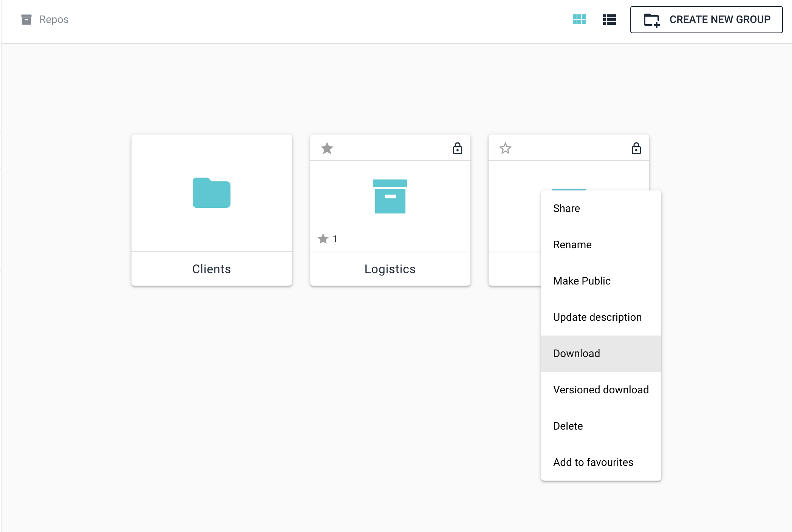The width and height of the screenshot is (792, 532).
Task: Switch to grid view layout
Action: pyautogui.click(x=579, y=20)
